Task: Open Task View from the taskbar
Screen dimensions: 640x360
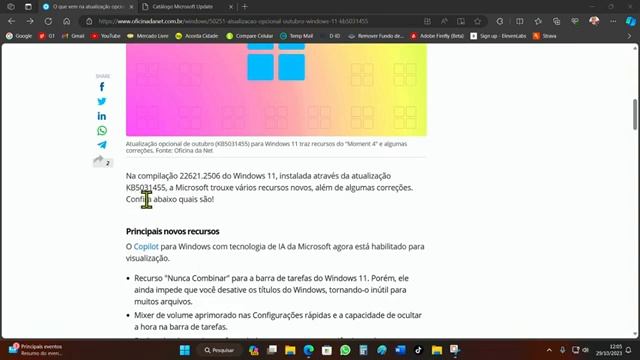Action: pos(272,350)
